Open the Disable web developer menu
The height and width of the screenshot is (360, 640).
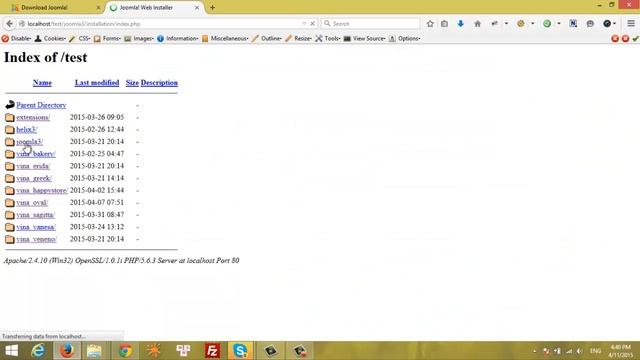pyautogui.click(x=16, y=38)
